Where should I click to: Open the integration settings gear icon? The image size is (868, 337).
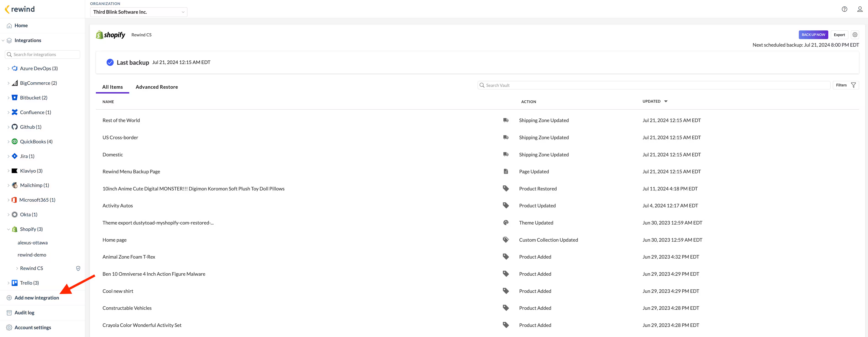click(855, 35)
